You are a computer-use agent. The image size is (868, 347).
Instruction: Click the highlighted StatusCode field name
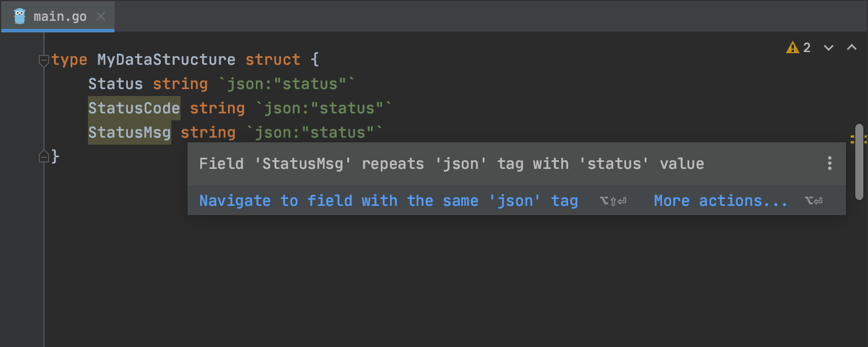tap(134, 108)
